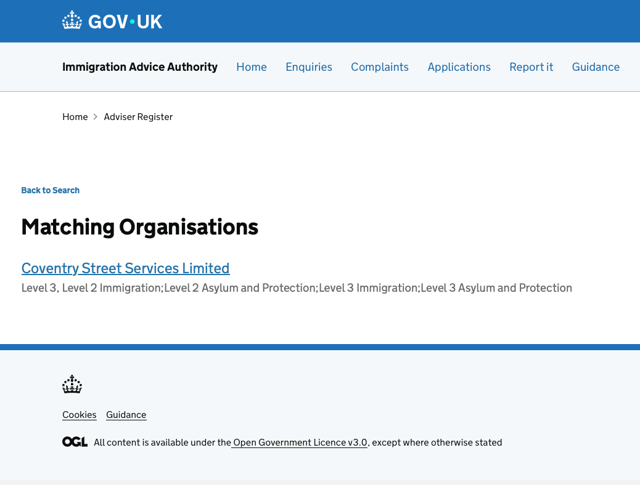Image resolution: width=640 pixels, height=485 pixels.
Task: Click the Back to Search link
Action: [50, 190]
